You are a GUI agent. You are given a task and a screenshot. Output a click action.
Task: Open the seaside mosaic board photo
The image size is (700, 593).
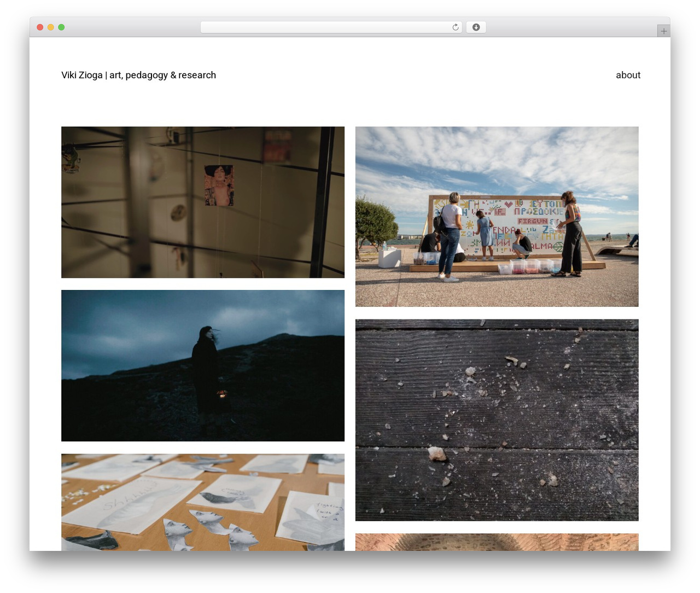tap(497, 217)
